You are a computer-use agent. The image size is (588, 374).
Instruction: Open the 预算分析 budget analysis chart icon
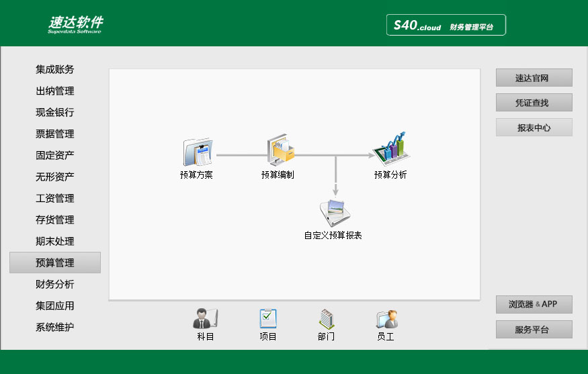point(391,149)
